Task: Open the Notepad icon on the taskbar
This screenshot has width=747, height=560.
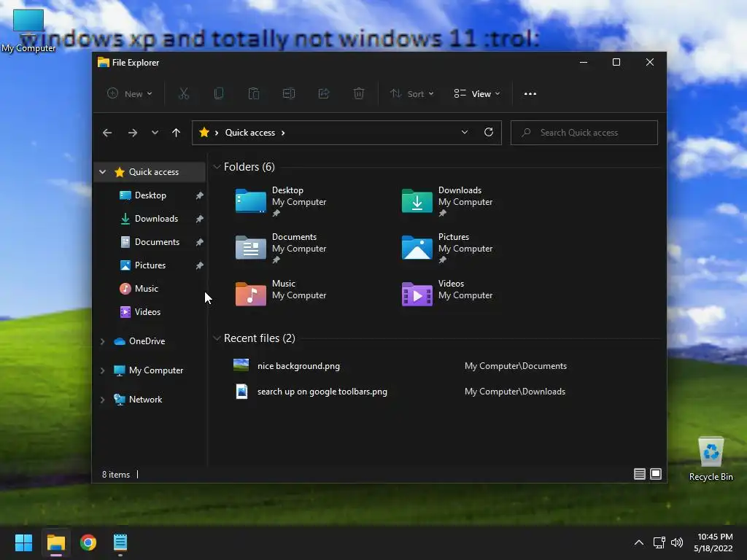Action: click(120, 542)
